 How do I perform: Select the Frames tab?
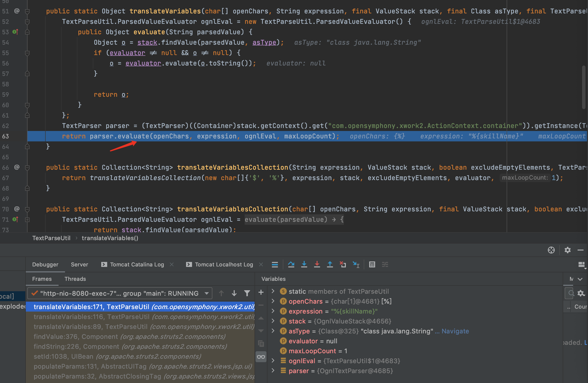click(x=42, y=279)
